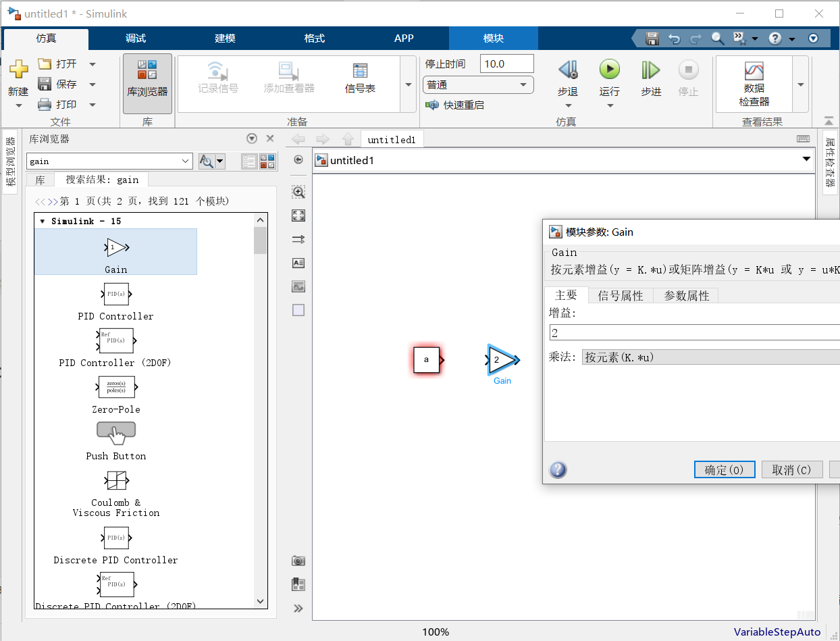Viewport: 840px width, 641px height.
Task: Collapse the Simulink group in search results
Action: [x=43, y=221]
